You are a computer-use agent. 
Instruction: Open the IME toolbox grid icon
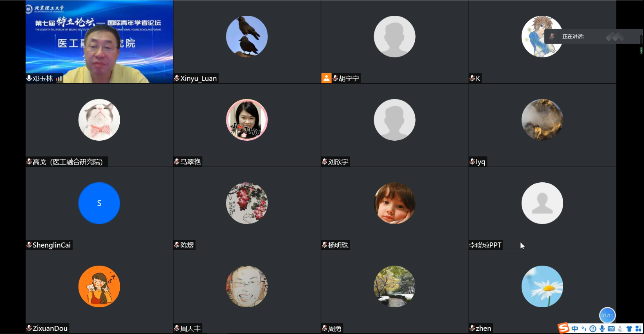point(639,329)
